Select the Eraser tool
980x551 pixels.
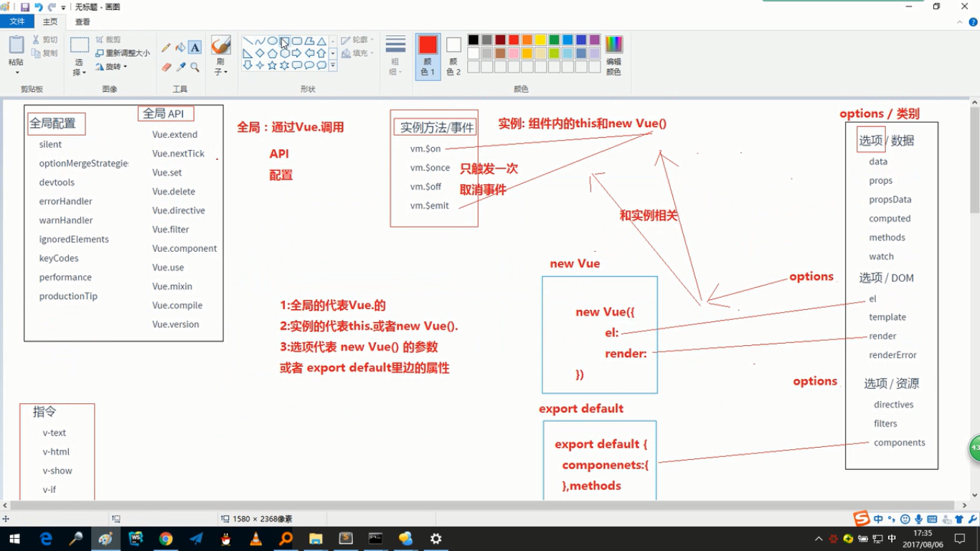(166, 67)
